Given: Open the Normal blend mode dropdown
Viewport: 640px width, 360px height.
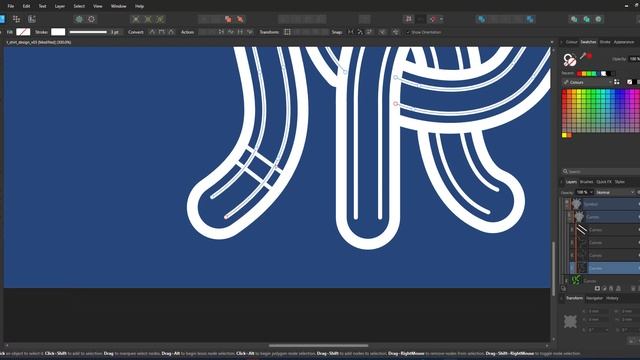Looking at the screenshot, I should click(615, 192).
